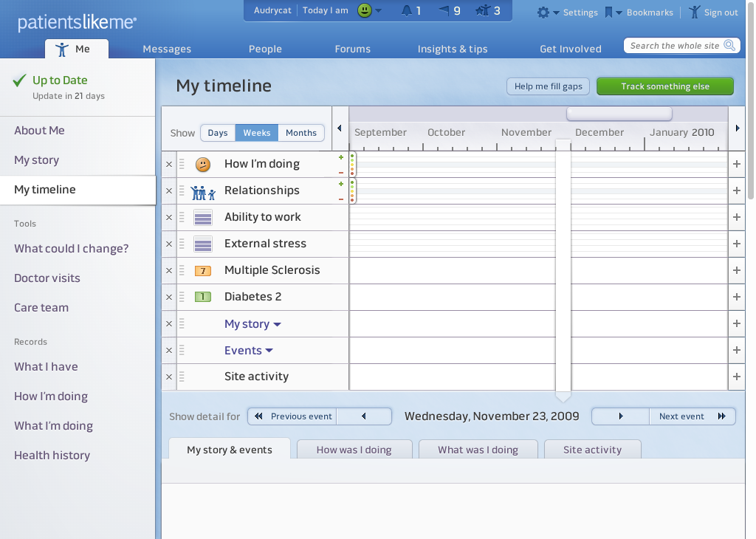
Task: Remove the Diabetes 2 row
Action: [169, 297]
